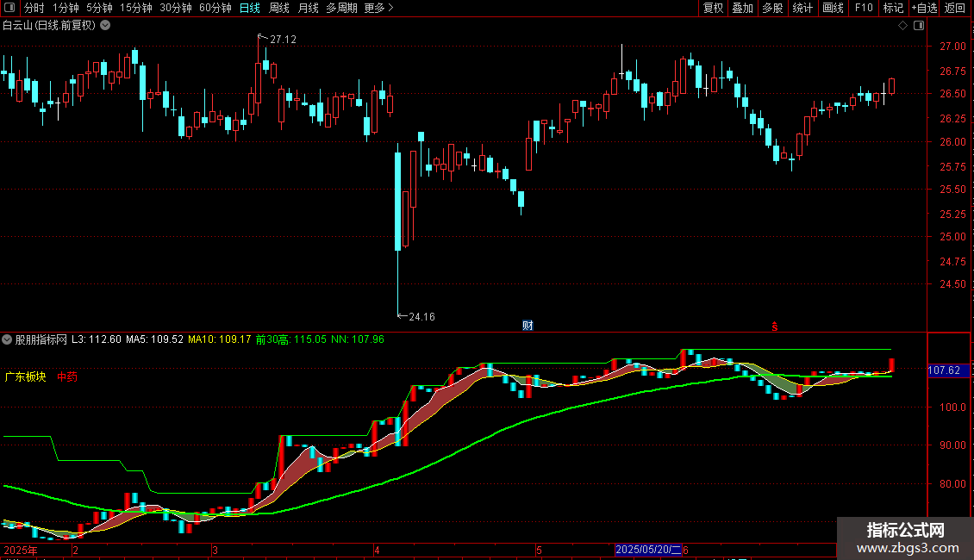Select the 日线 daily period
Image resolution: width=974 pixels, height=560 pixels.
click(250, 8)
